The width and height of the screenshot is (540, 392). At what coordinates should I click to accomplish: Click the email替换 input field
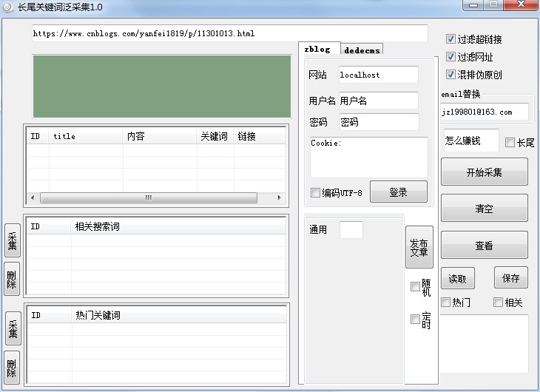[485, 112]
